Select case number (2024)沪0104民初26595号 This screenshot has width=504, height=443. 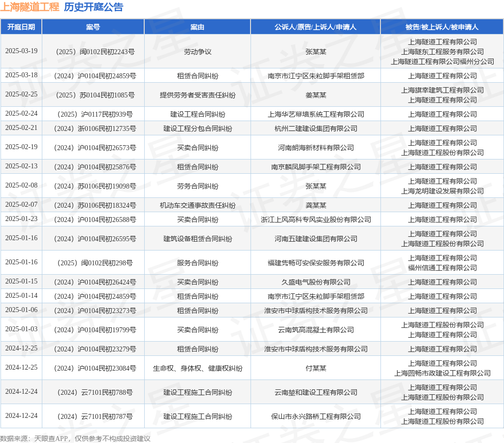click(x=95, y=239)
